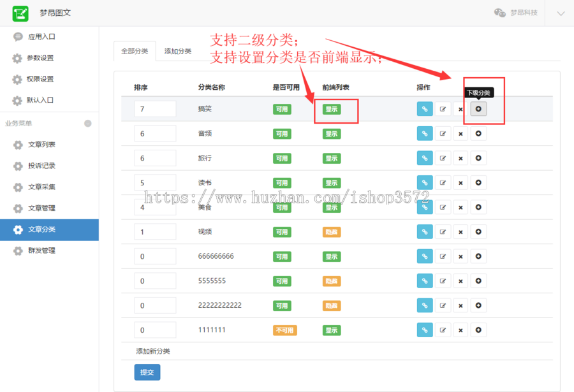Click the link icon in the 666666666 row

(425, 256)
